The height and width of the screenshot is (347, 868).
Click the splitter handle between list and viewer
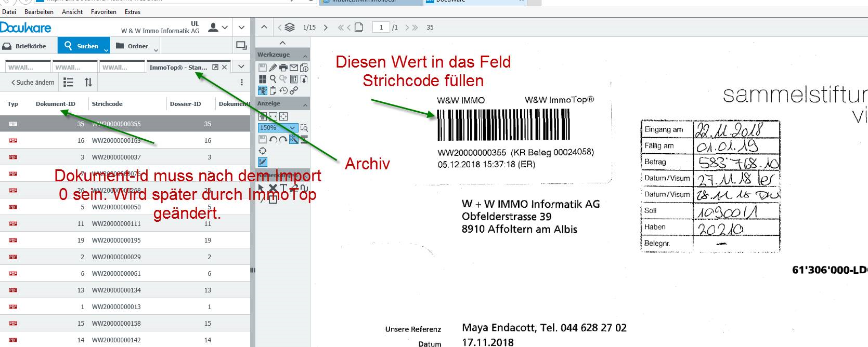253,270
